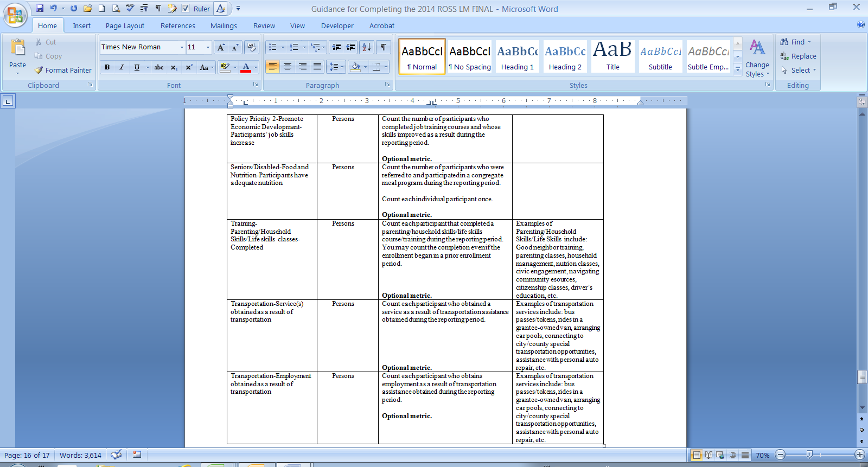Image resolution: width=868 pixels, height=467 pixels.
Task: Open the Change Case dropdown
Action: pyautogui.click(x=206, y=67)
